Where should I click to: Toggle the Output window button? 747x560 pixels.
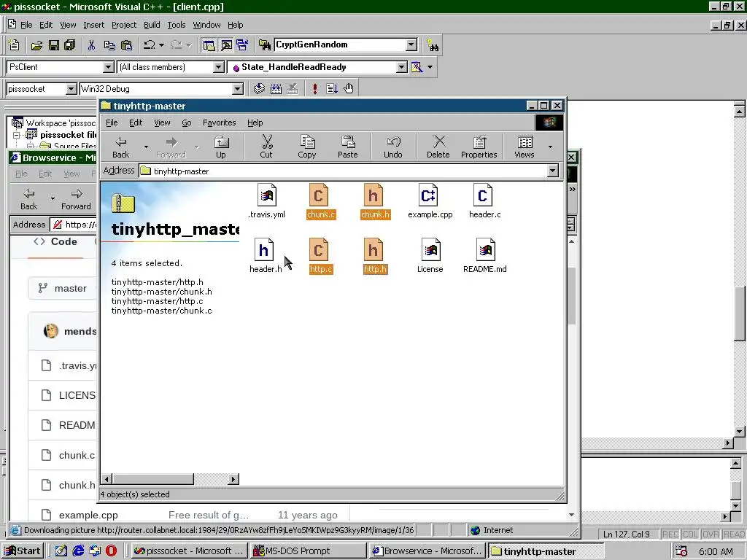(x=226, y=45)
